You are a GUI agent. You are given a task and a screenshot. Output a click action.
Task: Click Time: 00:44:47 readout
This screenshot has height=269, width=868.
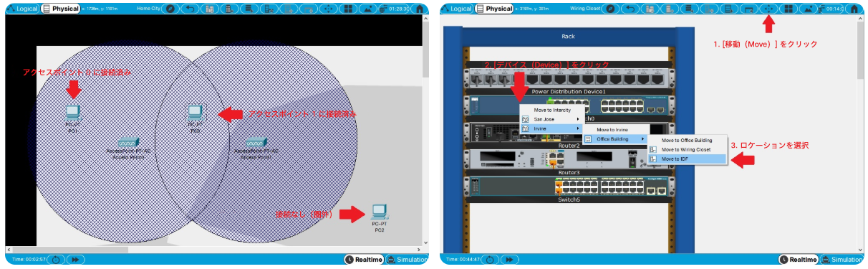point(463,259)
